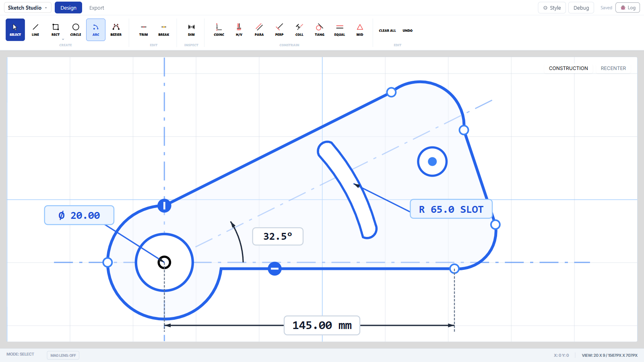This screenshot has height=362, width=644.
Task: Use the Break edit tool
Action: tap(164, 30)
